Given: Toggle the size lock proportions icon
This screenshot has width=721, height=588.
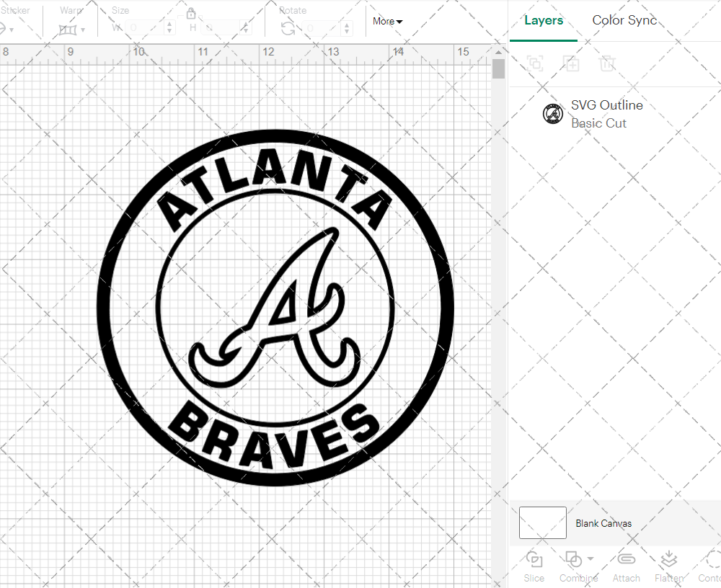Looking at the screenshot, I should (x=192, y=14).
